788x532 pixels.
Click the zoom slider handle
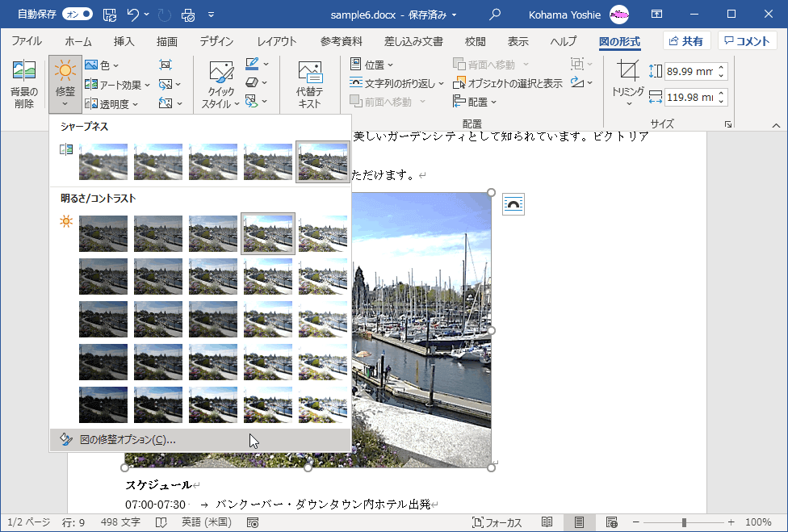pyautogui.click(x=684, y=522)
